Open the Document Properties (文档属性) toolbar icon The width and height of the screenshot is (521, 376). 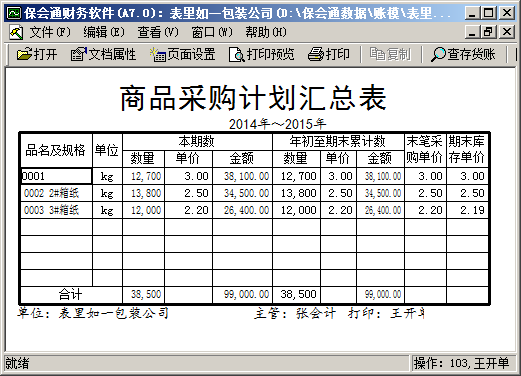[x=78, y=54]
